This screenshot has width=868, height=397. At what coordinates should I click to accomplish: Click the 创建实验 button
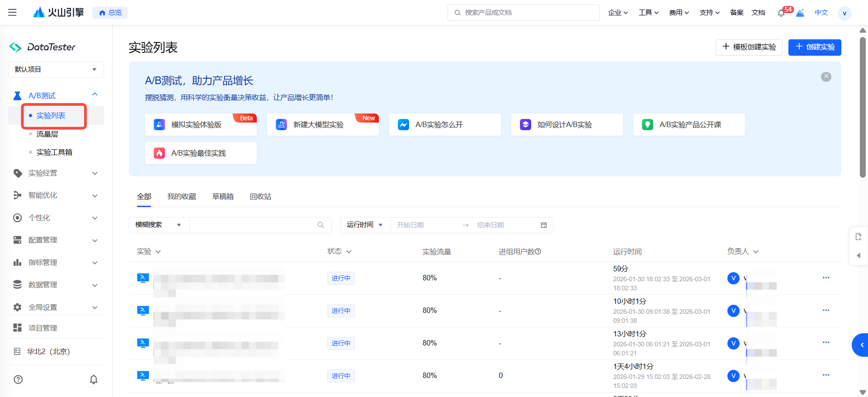[x=814, y=47]
